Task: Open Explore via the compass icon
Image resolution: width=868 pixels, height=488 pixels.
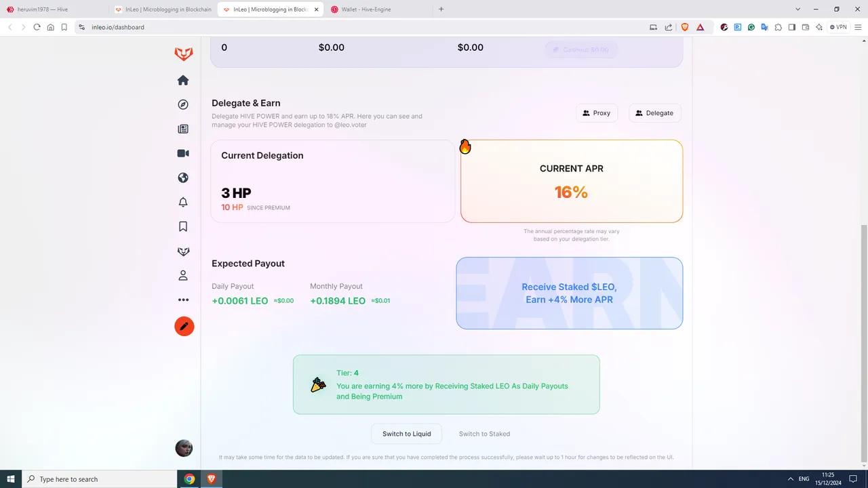Action: click(183, 104)
